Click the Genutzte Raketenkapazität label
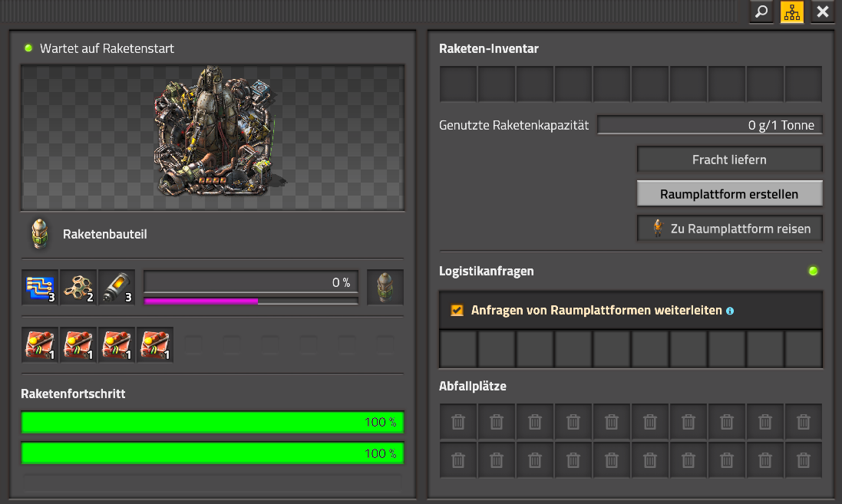Viewport: 842px width, 504px height. tap(514, 125)
